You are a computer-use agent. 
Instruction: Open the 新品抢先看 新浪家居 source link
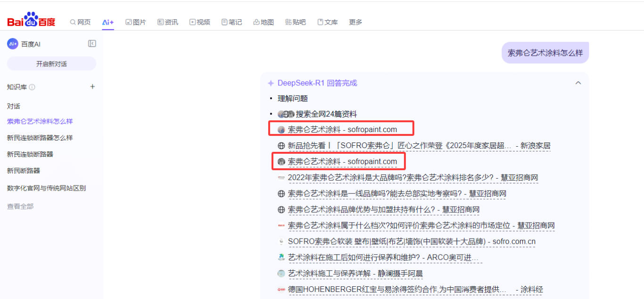coord(419,146)
